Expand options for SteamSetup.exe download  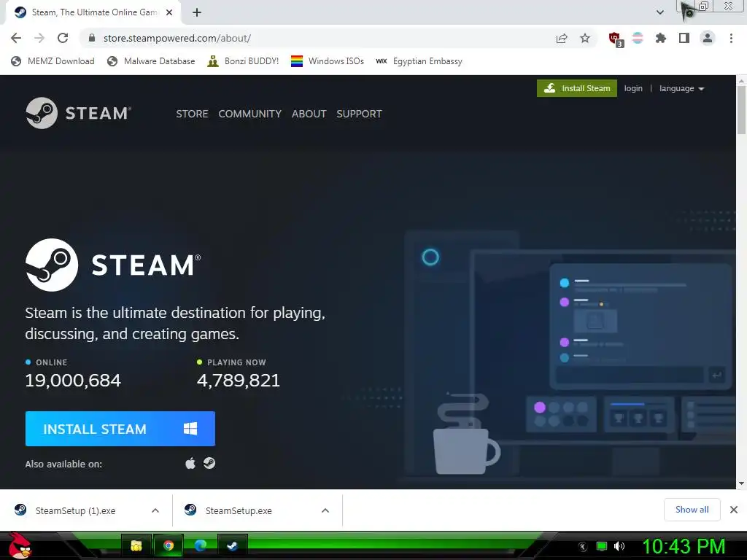point(325,510)
